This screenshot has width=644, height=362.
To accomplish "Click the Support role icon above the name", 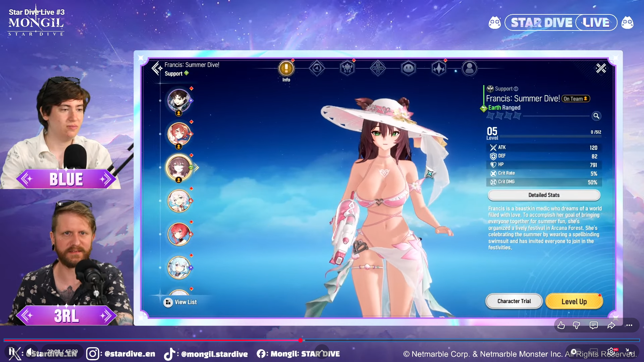I will tap(490, 89).
